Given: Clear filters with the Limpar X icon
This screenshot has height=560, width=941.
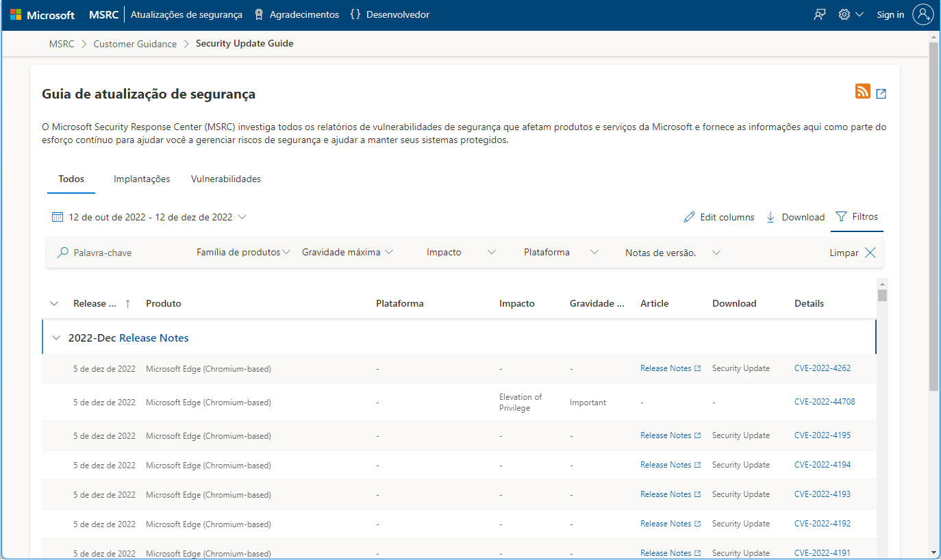Looking at the screenshot, I should coord(870,253).
